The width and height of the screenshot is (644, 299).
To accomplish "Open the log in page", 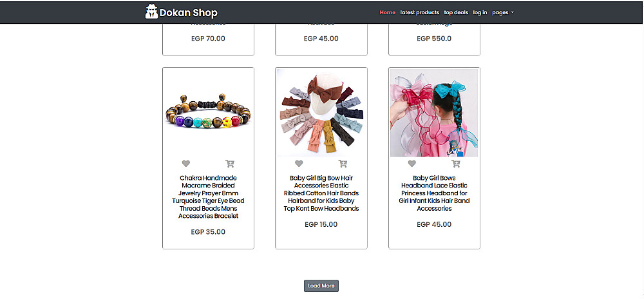I will click(x=480, y=12).
